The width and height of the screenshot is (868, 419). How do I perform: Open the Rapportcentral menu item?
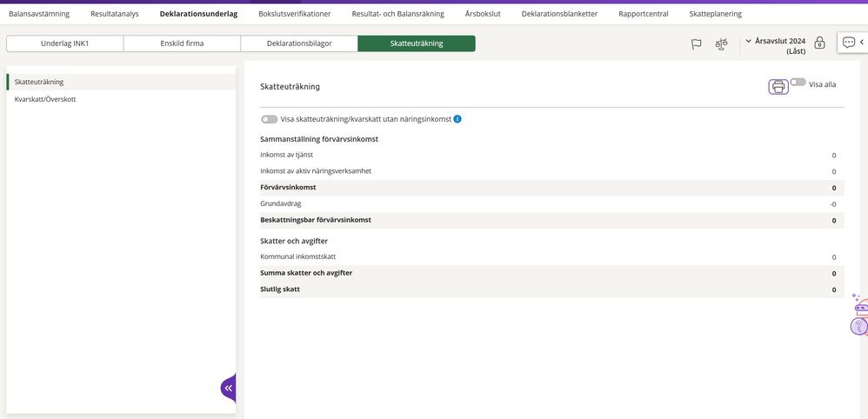click(x=643, y=14)
